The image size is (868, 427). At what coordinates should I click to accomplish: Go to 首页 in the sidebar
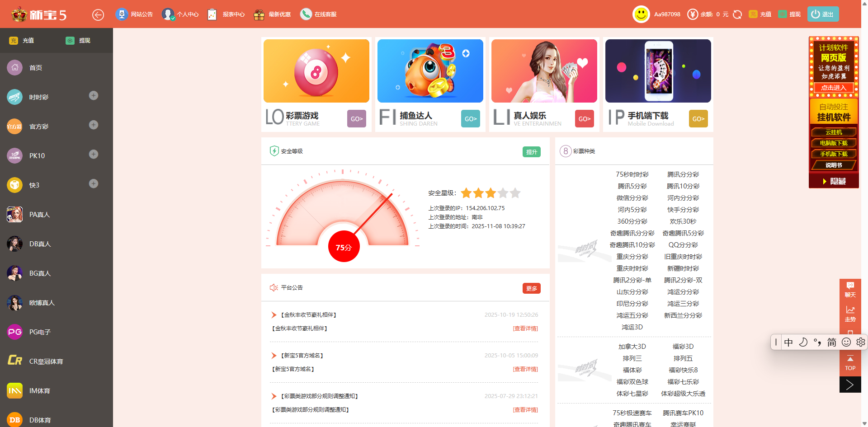[35, 68]
